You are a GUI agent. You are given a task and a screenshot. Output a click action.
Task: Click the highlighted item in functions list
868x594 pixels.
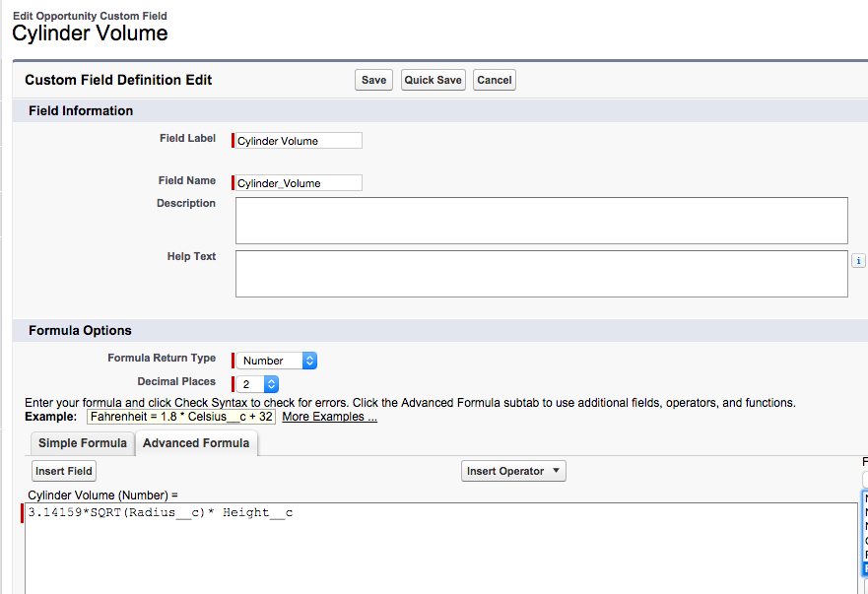[x=865, y=567]
